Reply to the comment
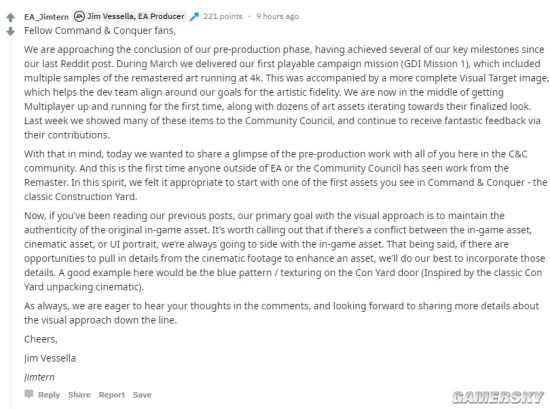Viewport: 550px width, 409px height. 49,395
